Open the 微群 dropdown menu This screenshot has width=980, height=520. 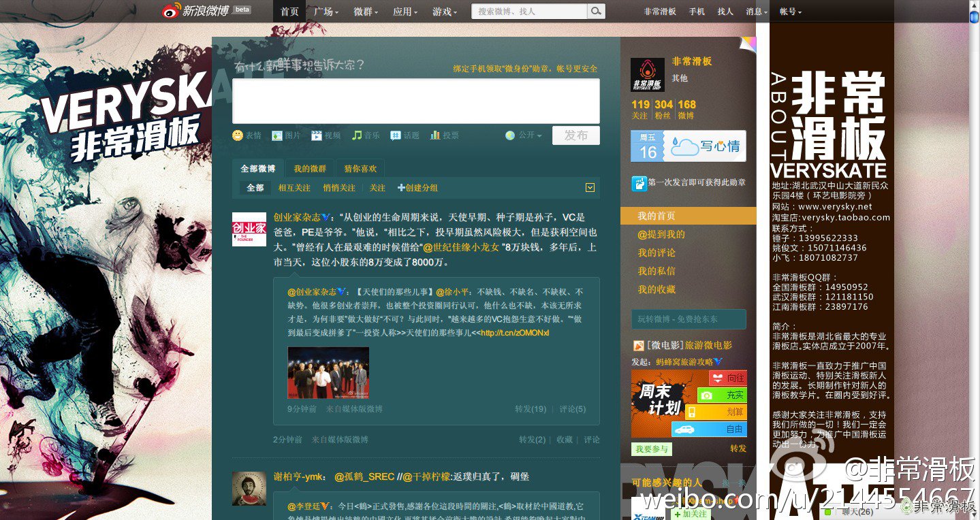tap(366, 12)
